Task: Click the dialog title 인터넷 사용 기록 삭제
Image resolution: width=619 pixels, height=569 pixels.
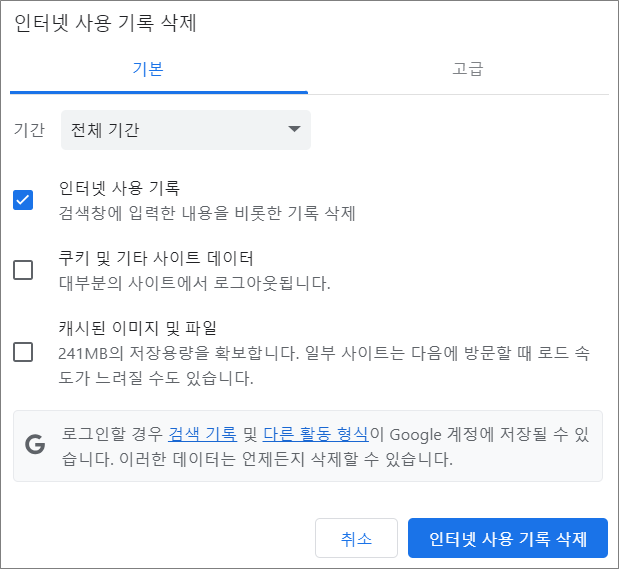Action: [x=105, y=23]
